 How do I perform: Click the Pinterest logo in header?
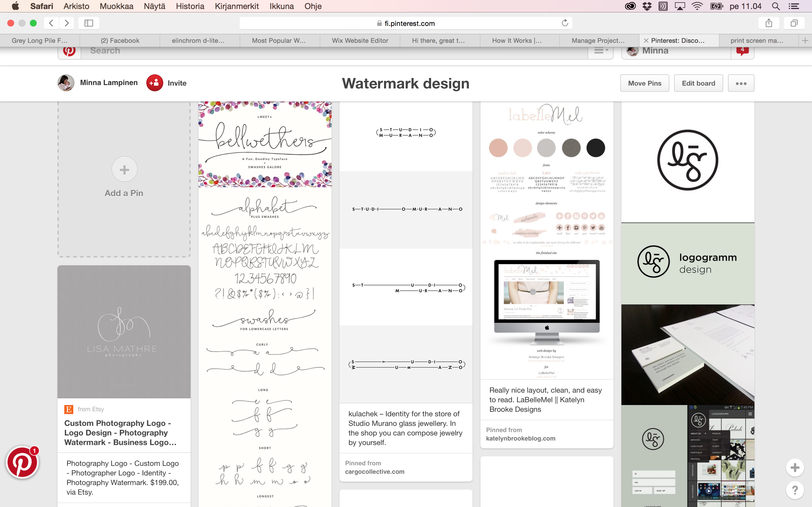[x=69, y=51]
